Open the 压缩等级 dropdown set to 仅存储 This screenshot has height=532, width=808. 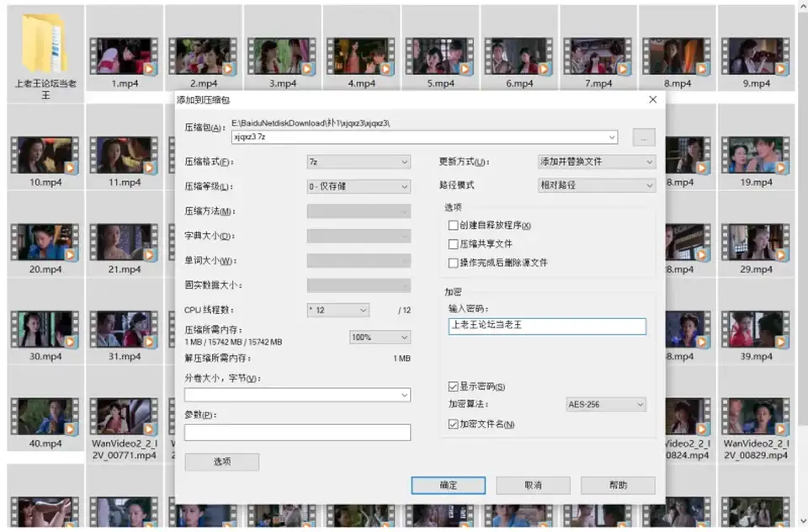[x=359, y=187]
